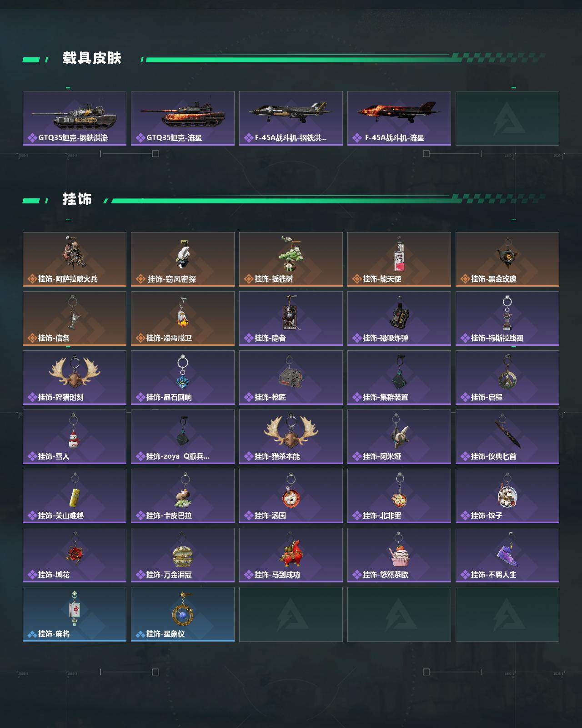This screenshot has width=582, height=728.
Task: Select the 挂饰-狩猎时刻 antler charm
Action: (x=75, y=378)
